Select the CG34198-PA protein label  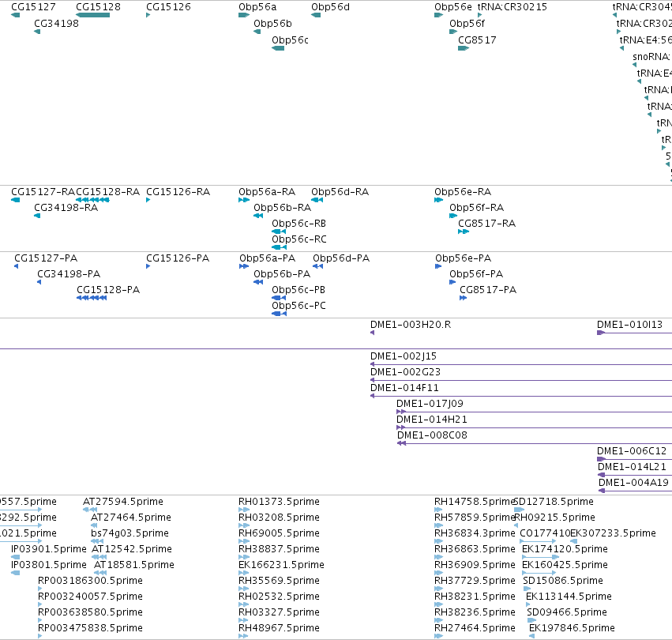pos(69,274)
